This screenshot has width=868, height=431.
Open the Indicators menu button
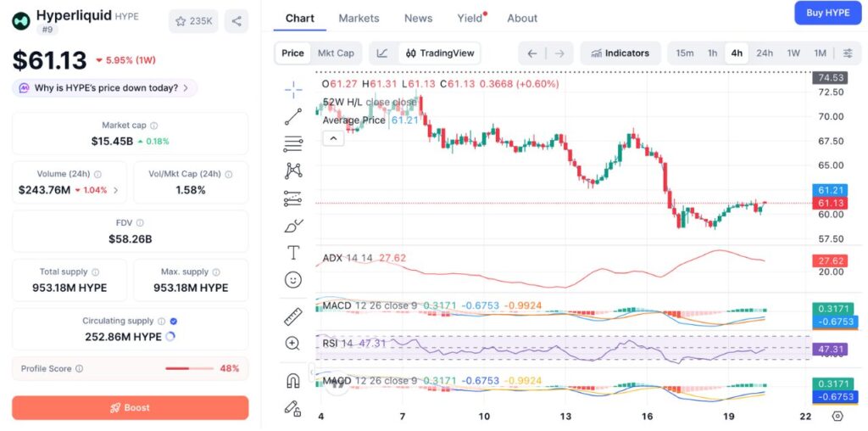coord(620,53)
